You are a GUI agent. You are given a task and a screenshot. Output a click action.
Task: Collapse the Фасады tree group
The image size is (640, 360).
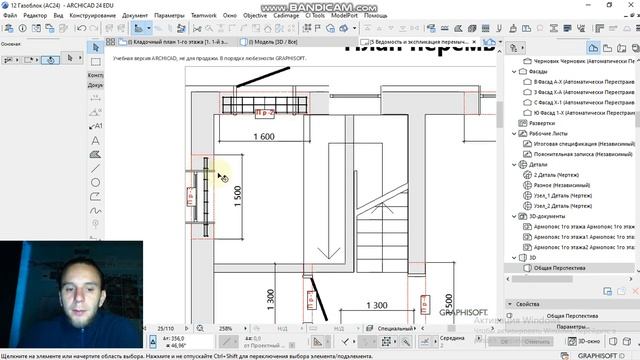pyautogui.click(x=514, y=71)
